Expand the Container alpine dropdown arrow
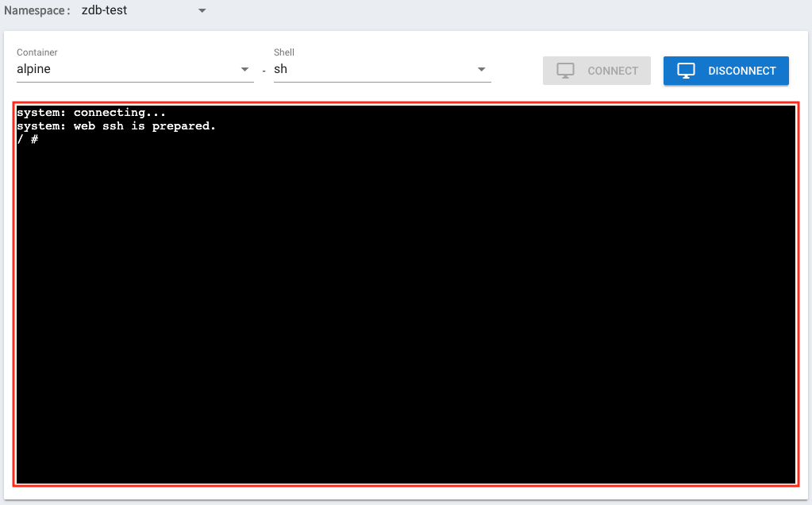This screenshot has width=812, height=505. (x=245, y=69)
